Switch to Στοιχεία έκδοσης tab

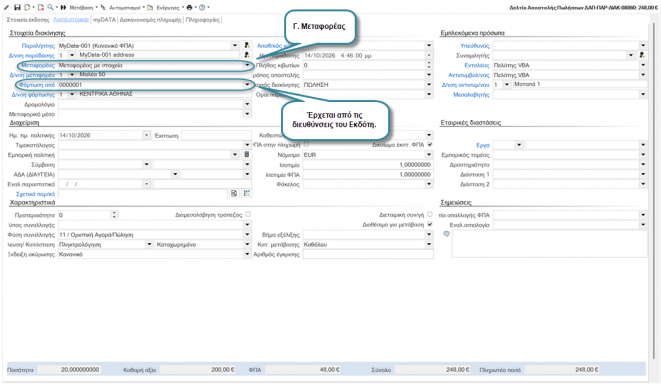point(28,20)
